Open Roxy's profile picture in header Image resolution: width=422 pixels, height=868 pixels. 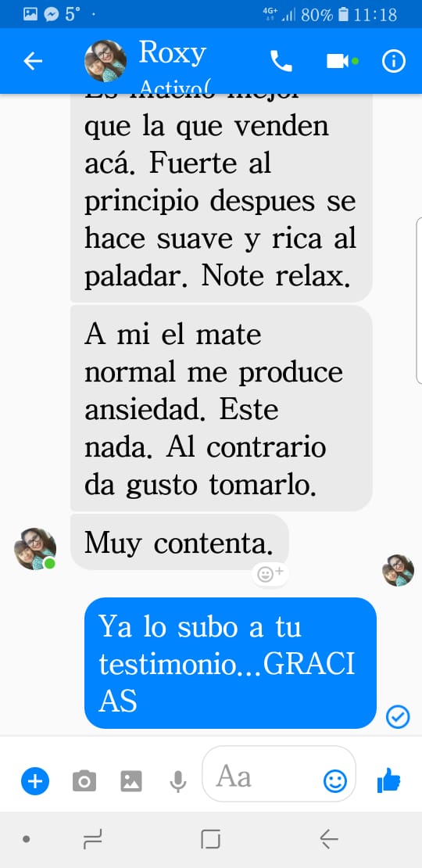(x=105, y=61)
